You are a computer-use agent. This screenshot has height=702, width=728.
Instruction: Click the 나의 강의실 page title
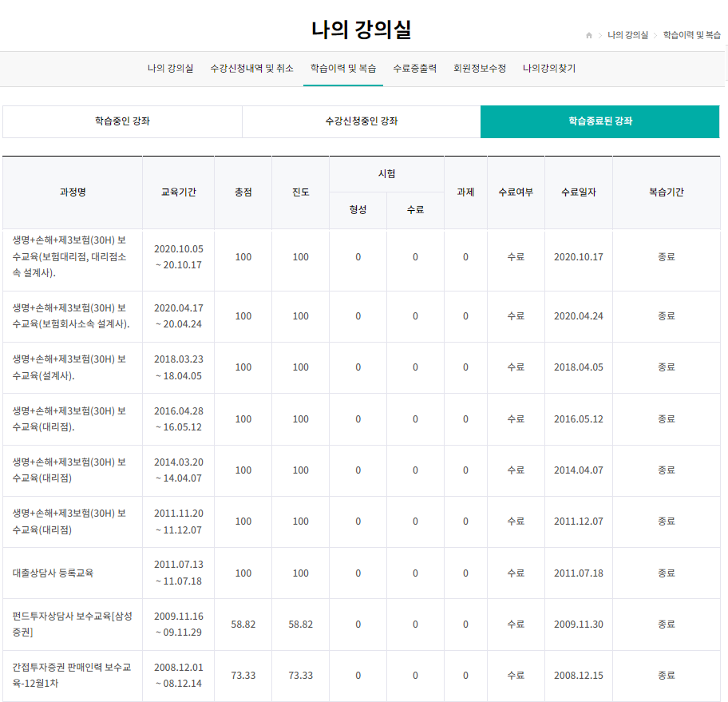click(x=362, y=30)
